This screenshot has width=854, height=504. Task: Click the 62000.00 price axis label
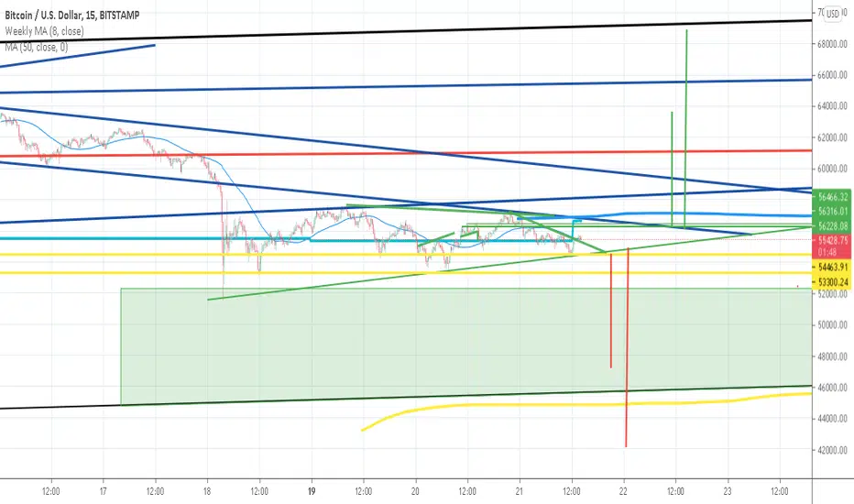pos(832,137)
